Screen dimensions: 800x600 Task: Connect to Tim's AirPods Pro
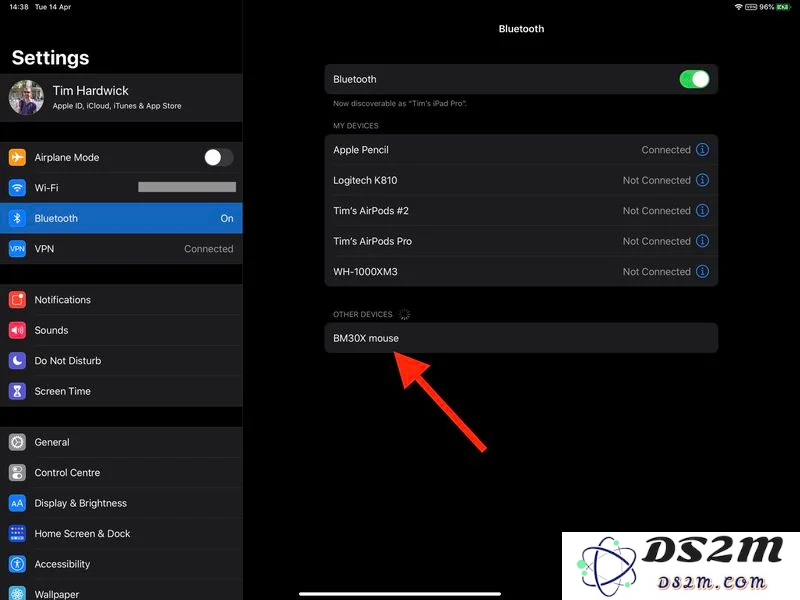(x=521, y=241)
